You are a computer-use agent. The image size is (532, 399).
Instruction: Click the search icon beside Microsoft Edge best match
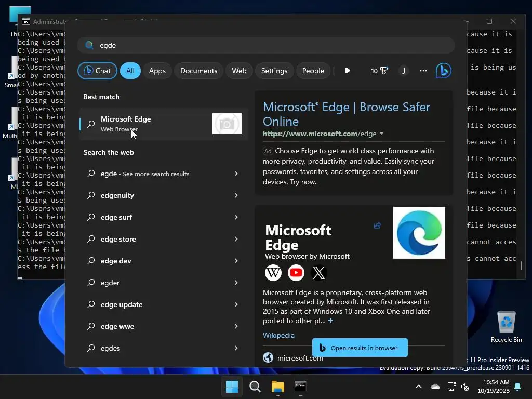coord(91,124)
